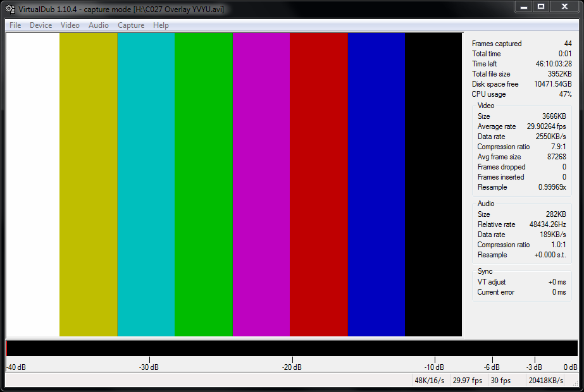The height and width of the screenshot is (392, 584).
Task: Click the Audio Resample value +0.000 s.t.
Action: tap(550, 255)
